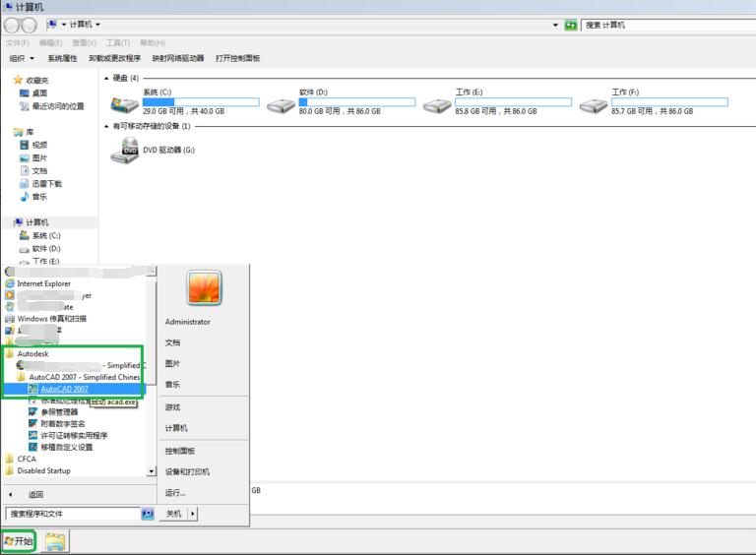Image resolution: width=756 pixels, height=555 pixels.
Task: Expand the CFCA folder in the Start menu
Action: [x=21, y=459]
